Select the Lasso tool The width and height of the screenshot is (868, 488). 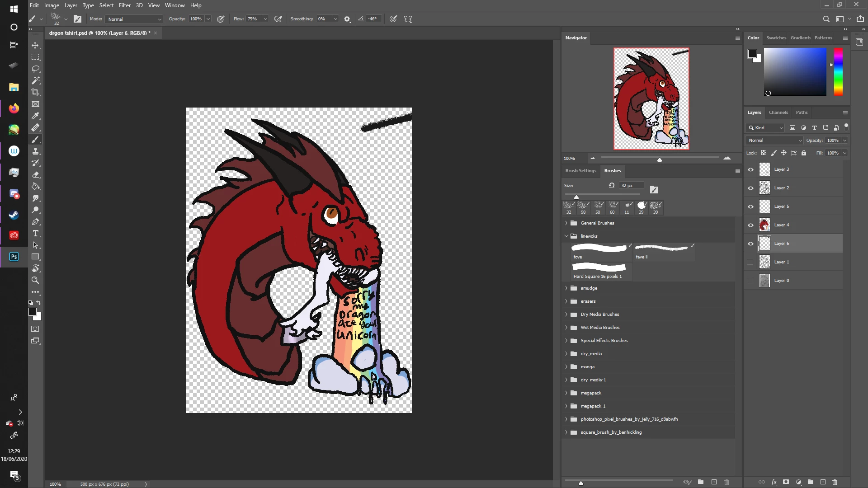35,69
